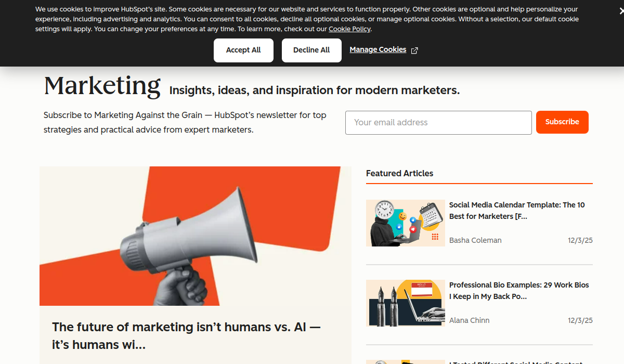Click the Your email address field
Viewport: 624px width, 364px height.
point(438,123)
